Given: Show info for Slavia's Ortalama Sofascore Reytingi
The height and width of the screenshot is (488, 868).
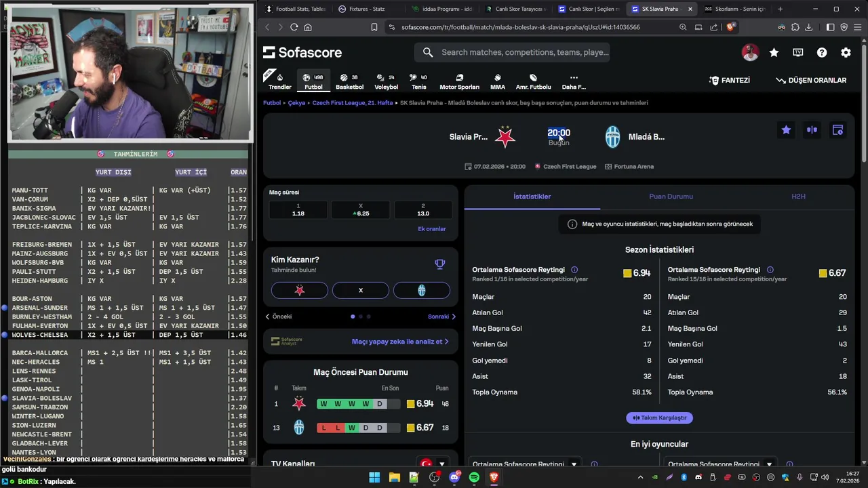Looking at the screenshot, I should tap(574, 270).
